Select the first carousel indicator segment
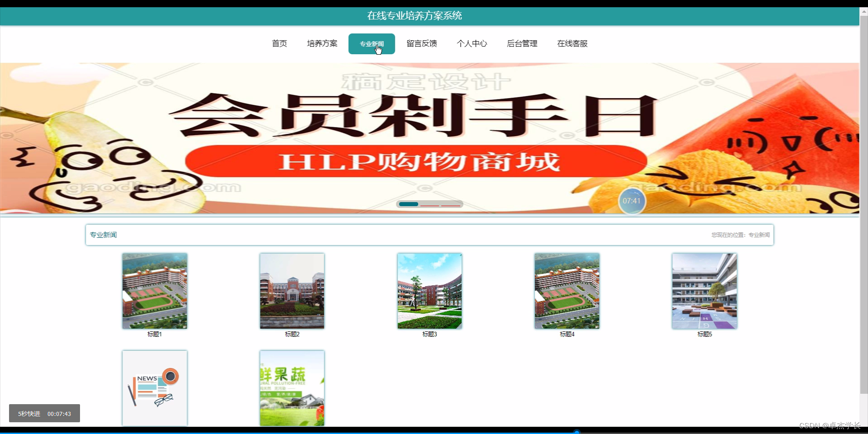The height and width of the screenshot is (434, 868). [x=408, y=204]
